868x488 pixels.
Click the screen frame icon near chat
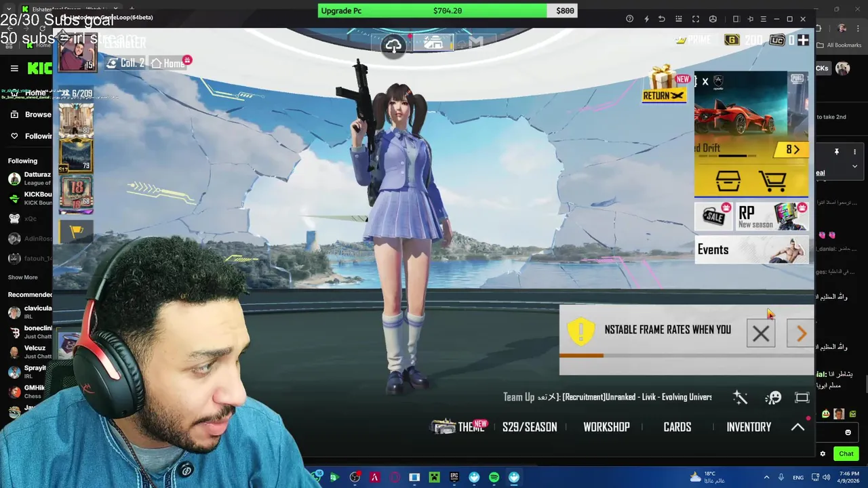802,398
